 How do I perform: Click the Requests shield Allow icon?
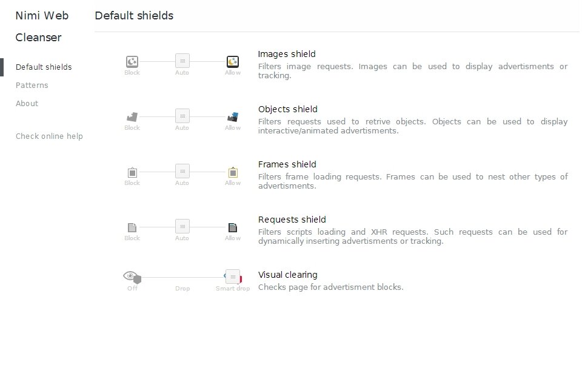(x=233, y=227)
